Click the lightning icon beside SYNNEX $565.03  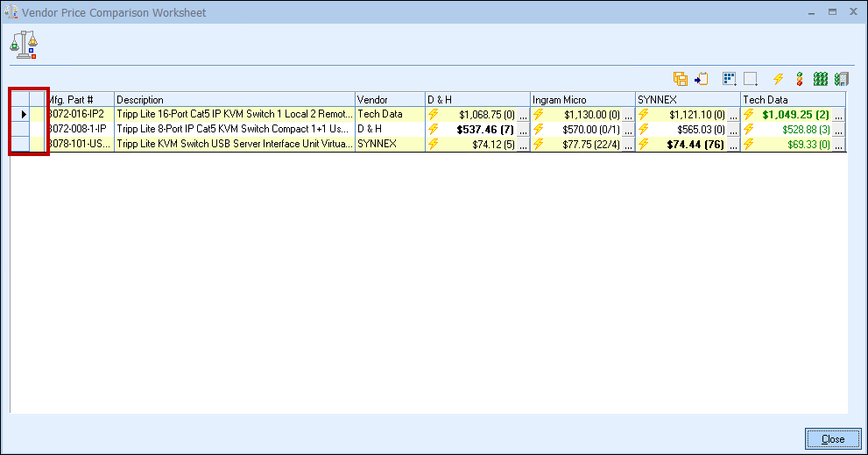pos(643,129)
